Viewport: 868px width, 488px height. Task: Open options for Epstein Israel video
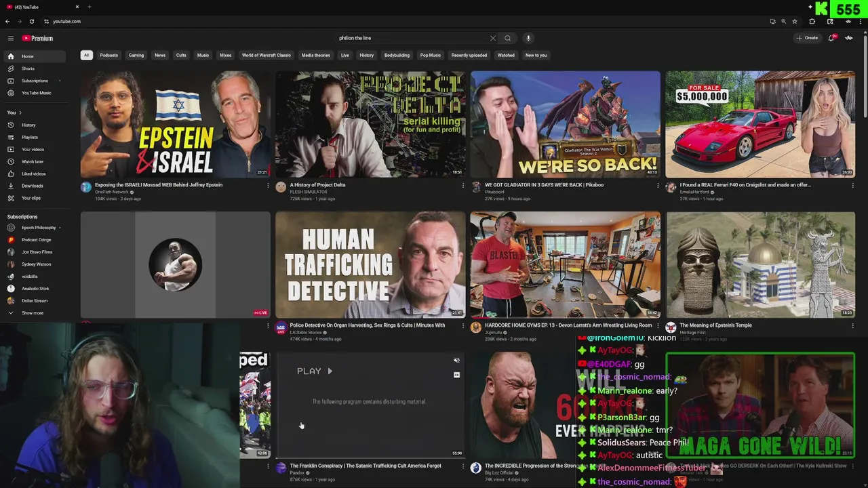(x=268, y=185)
